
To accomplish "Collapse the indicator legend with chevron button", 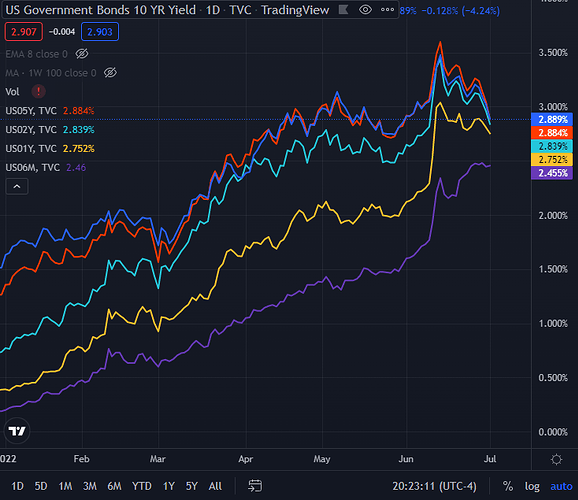I will [x=17, y=187].
